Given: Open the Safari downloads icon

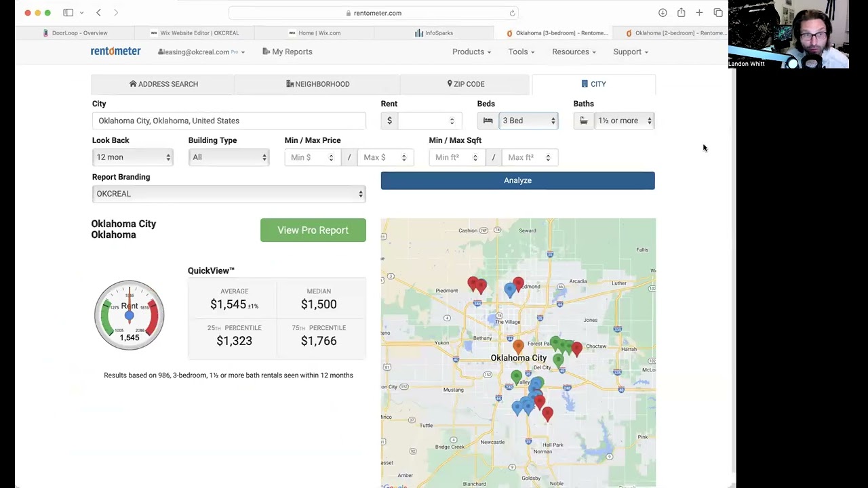Looking at the screenshot, I should 663,13.
